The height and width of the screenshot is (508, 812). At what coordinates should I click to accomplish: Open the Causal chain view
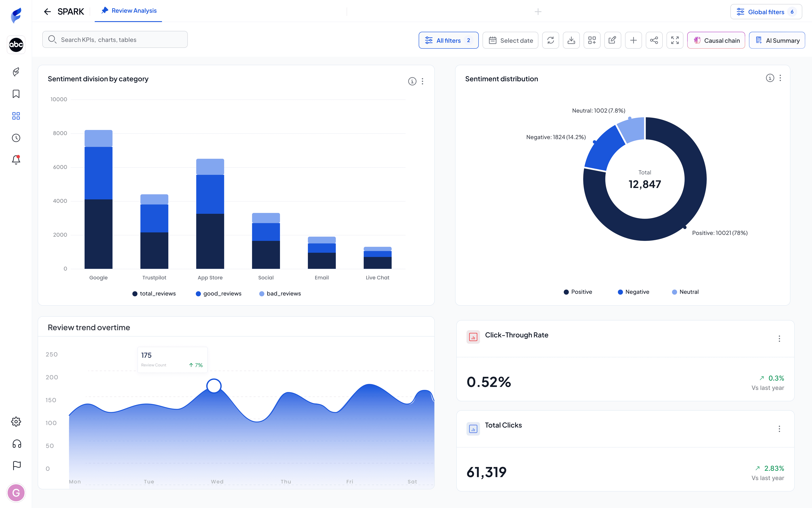pyautogui.click(x=716, y=40)
